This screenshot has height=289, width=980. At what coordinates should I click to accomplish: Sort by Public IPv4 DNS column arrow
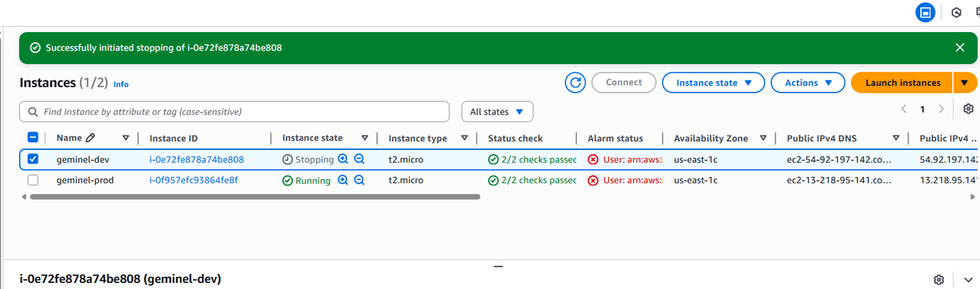point(896,138)
